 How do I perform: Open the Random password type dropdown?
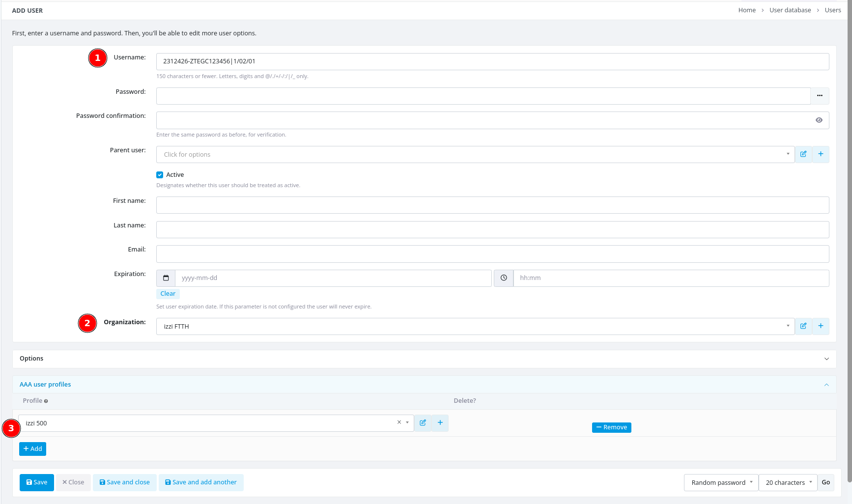coord(721,482)
